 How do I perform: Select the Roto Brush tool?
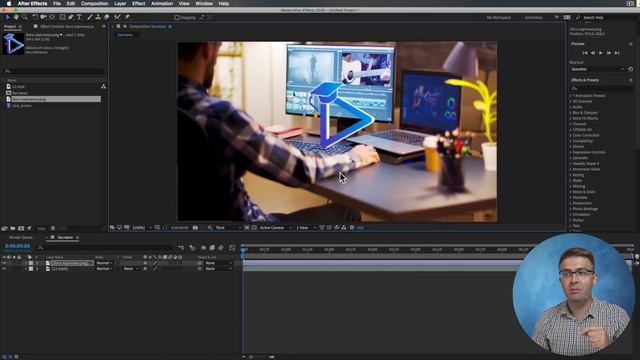pyautogui.click(x=118, y=17)
